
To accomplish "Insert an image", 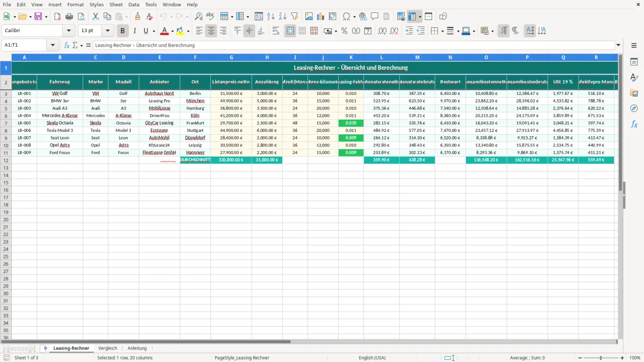I will click(x=309, y=17).
